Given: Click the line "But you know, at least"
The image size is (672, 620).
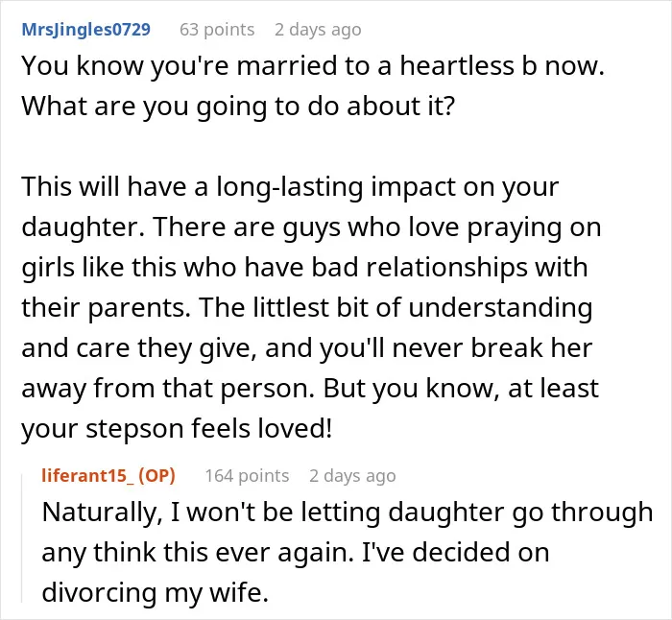Looking at the screenshot, I should (x=461, y=388).
